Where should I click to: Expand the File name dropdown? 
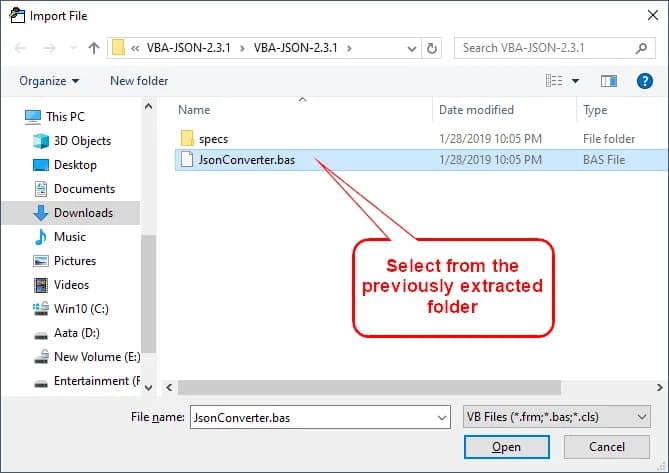click(442, 417)
